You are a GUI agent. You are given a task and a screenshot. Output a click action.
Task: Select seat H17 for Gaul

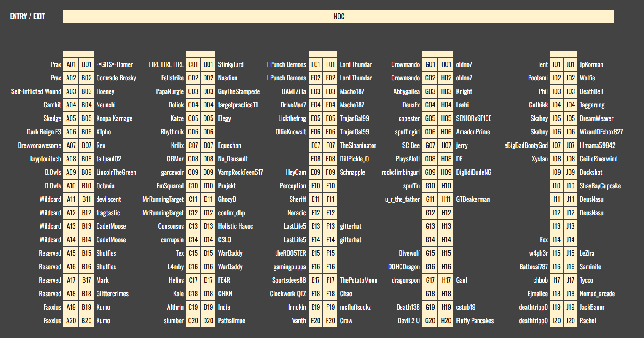click(446, 280)
